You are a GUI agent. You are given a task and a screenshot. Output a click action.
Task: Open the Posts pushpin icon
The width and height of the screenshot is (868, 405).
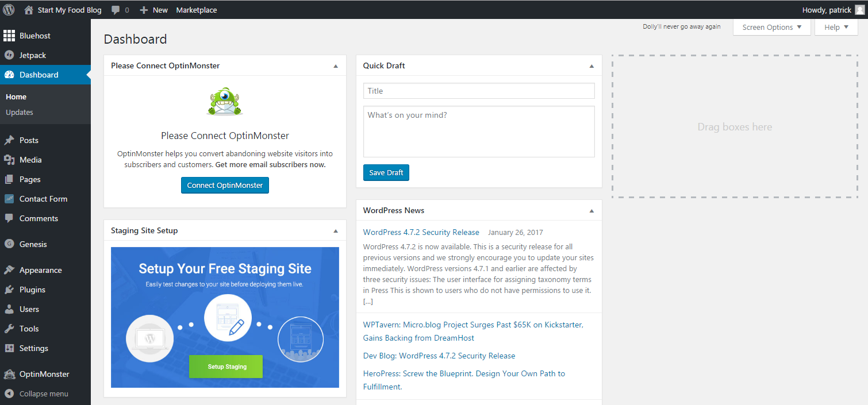[x=9, y=140]
